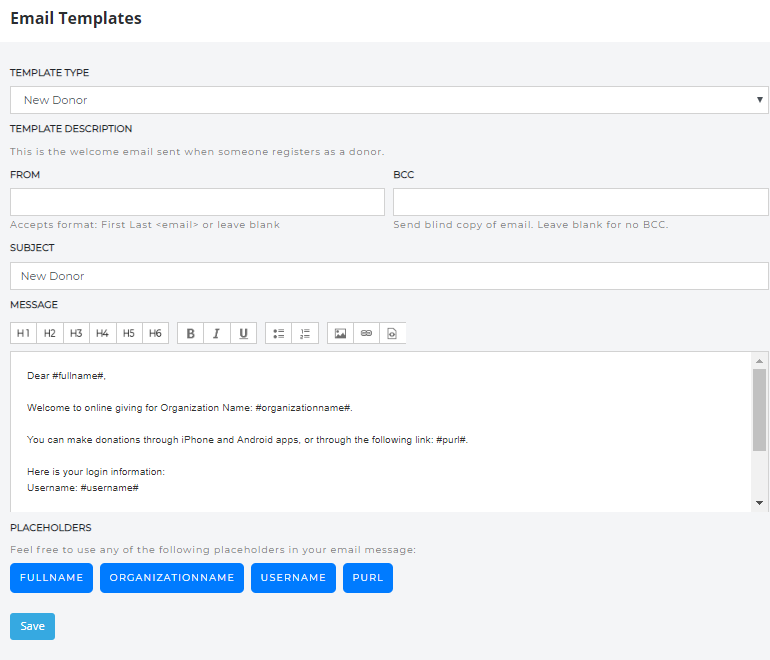Click the 'Welcome to online giving' line
Image resolution: width=770 pixels, height=660 pixels.
[x=190, y=408]
